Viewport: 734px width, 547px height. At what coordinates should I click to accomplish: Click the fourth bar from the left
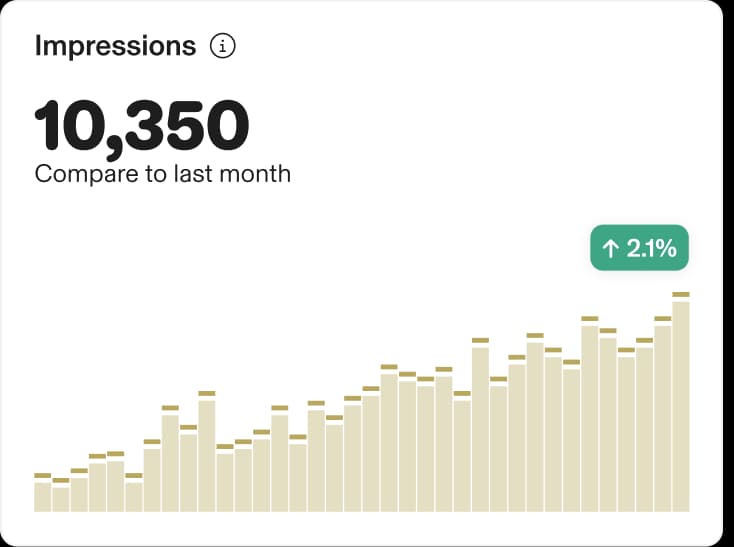point(97,487)
